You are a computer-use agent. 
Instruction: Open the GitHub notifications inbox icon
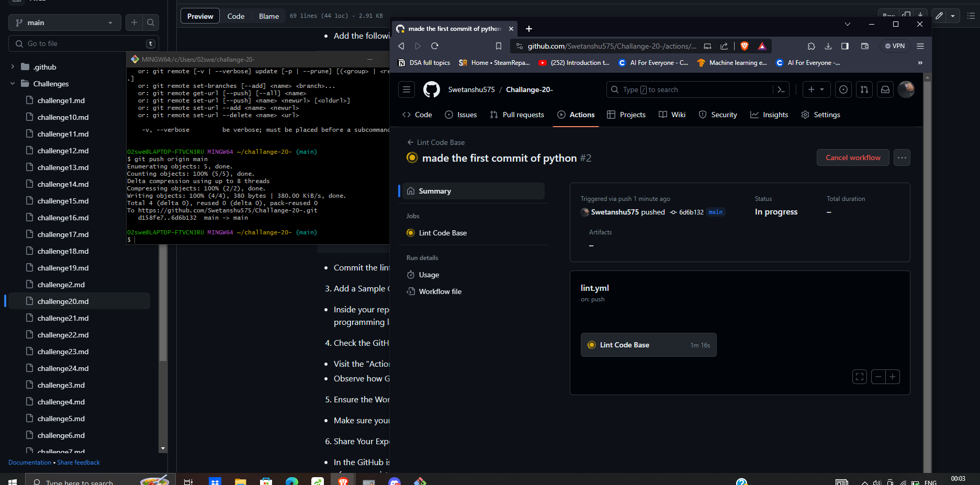click(x=885, y=89)
